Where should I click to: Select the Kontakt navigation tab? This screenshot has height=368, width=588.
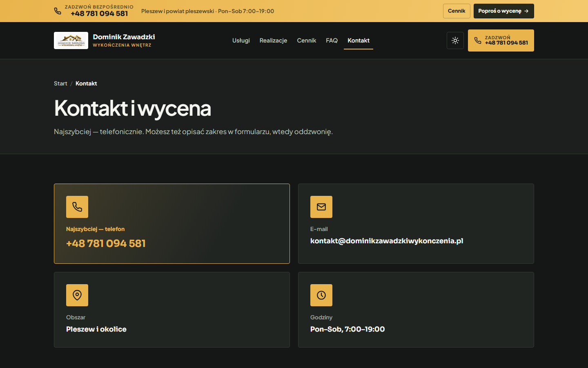(359, 40)
